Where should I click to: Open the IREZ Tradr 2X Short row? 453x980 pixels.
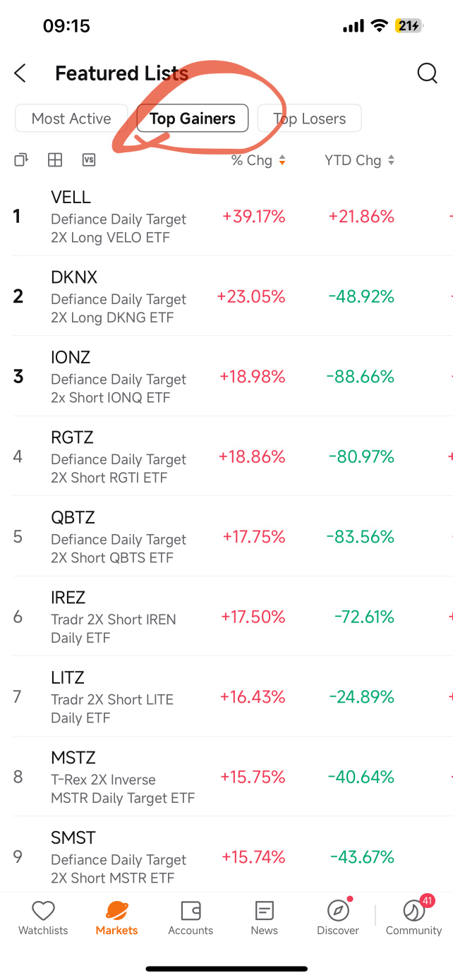(226, 617)
